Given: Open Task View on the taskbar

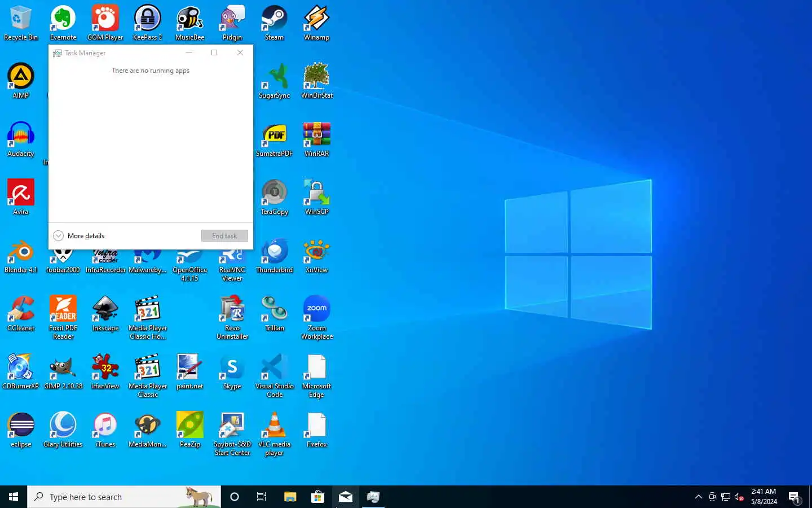Looking at the screenshot, I should pos(262,497).
